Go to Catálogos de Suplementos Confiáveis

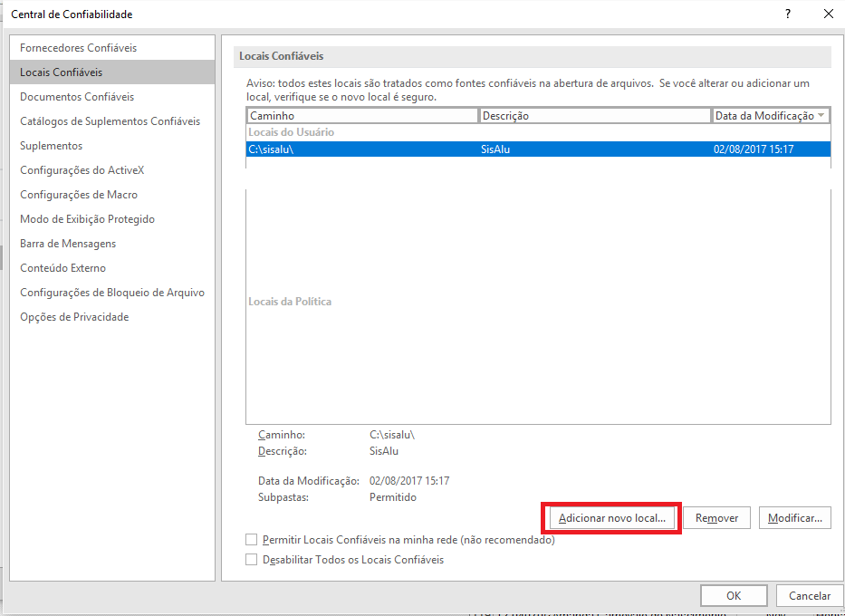(x=112, y=121)
